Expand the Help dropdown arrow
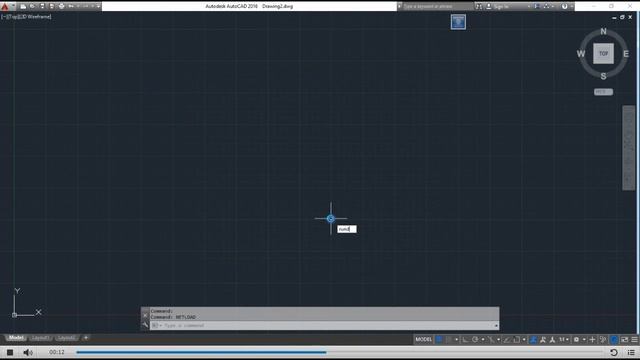 [x=571, y=7]
